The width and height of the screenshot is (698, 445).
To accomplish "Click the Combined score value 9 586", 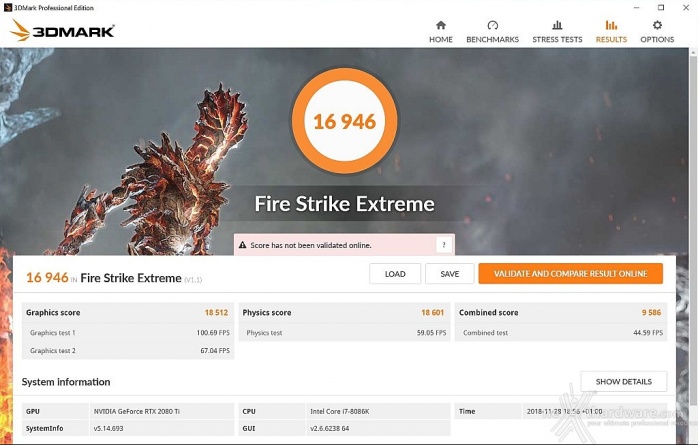I will click(x=651, y=312).
